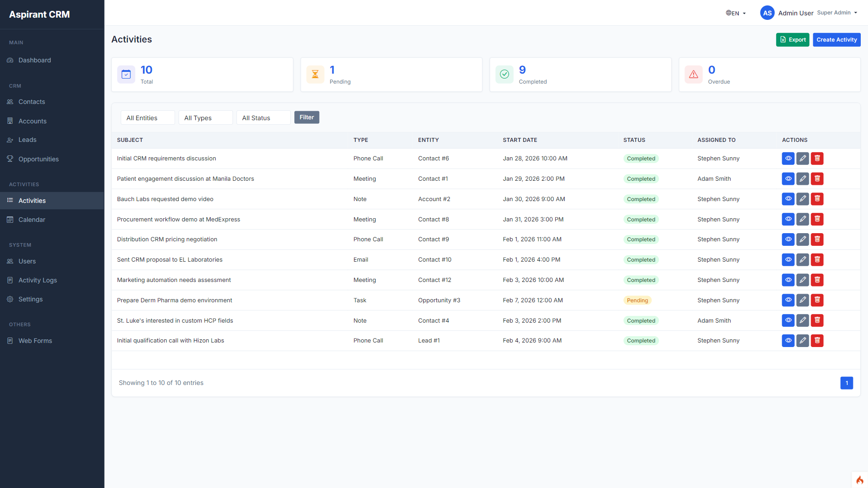Open the Leads section
Screen dimensions: 868x488
(x=28, y=140)
